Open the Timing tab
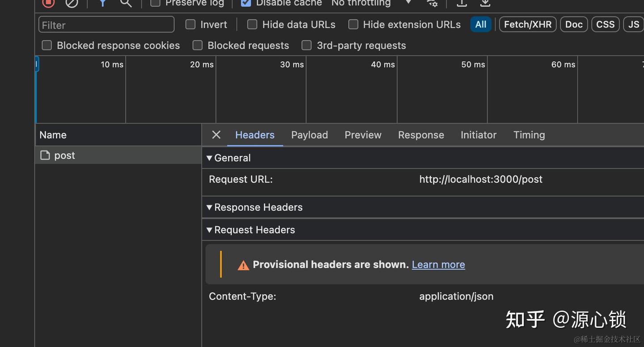The width and height of the screenshot is (644, 347). [x=529, y=135]
